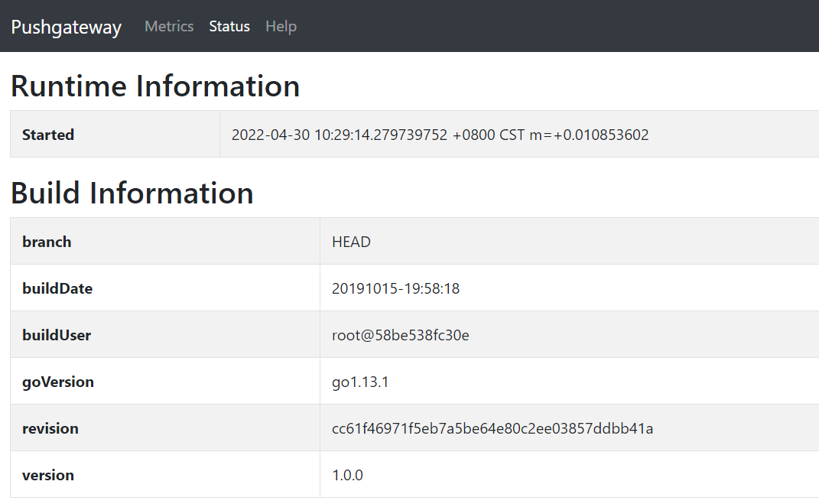This screenshot has height=504, width=819.
Task: Select the revision commit hash value
Action: [492, 428]
